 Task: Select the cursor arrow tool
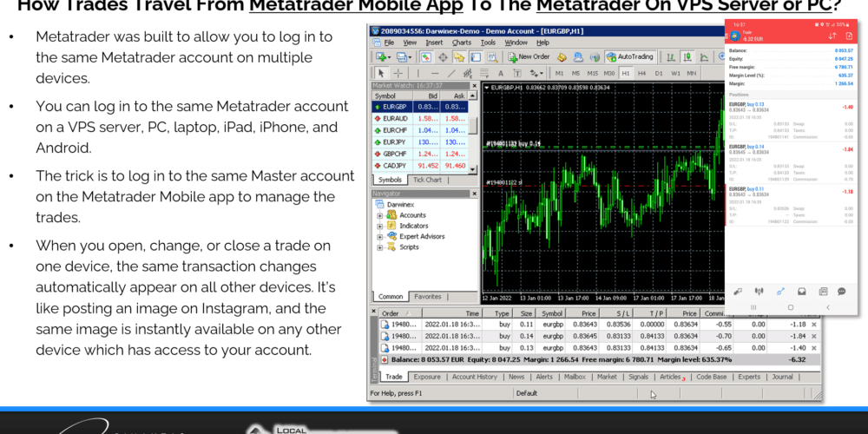[x=381, y=73]
